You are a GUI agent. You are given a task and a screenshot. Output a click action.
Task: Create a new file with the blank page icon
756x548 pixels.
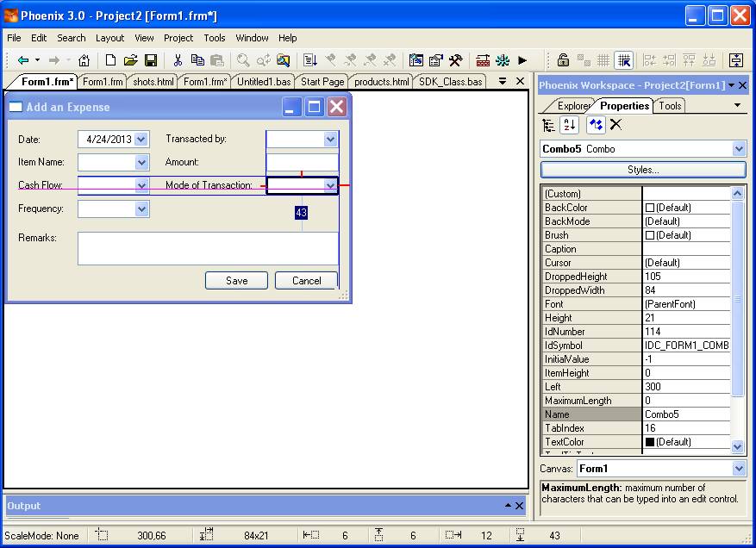pos(110,60)
